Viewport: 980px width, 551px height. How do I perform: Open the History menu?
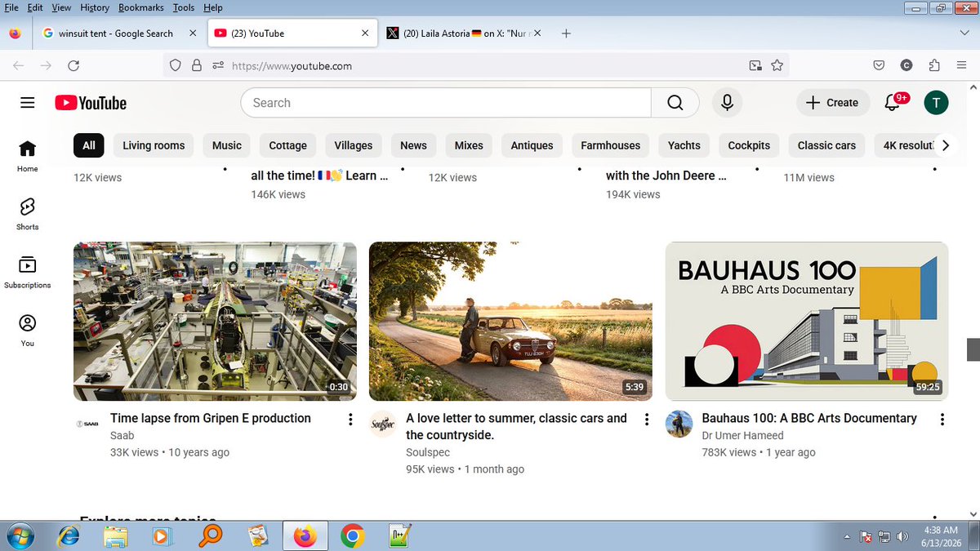click(x=95, y=7)
